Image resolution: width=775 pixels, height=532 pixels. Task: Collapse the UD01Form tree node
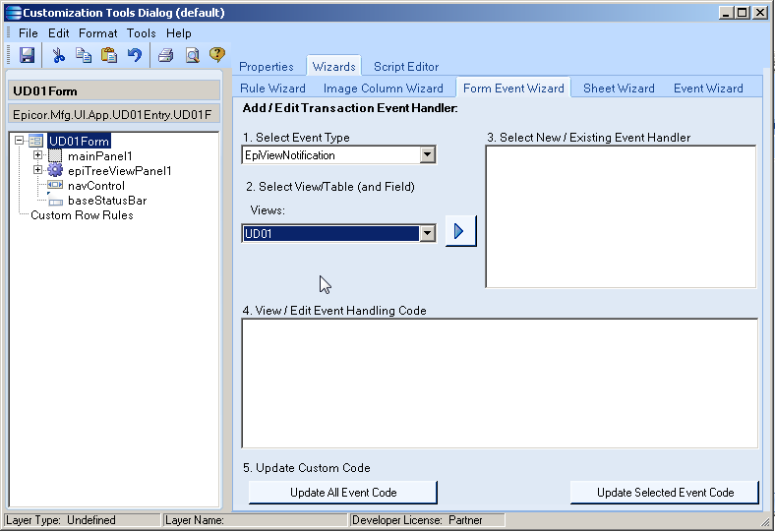pos(20,141)
